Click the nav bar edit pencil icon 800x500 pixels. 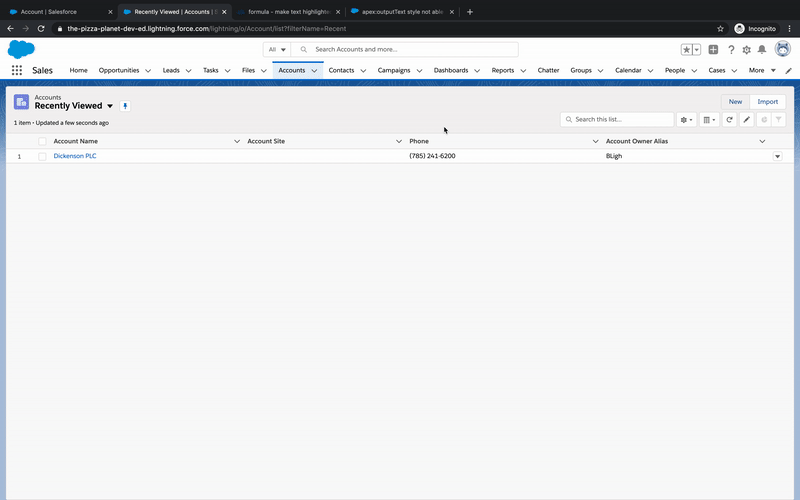[x=788, y=71]
